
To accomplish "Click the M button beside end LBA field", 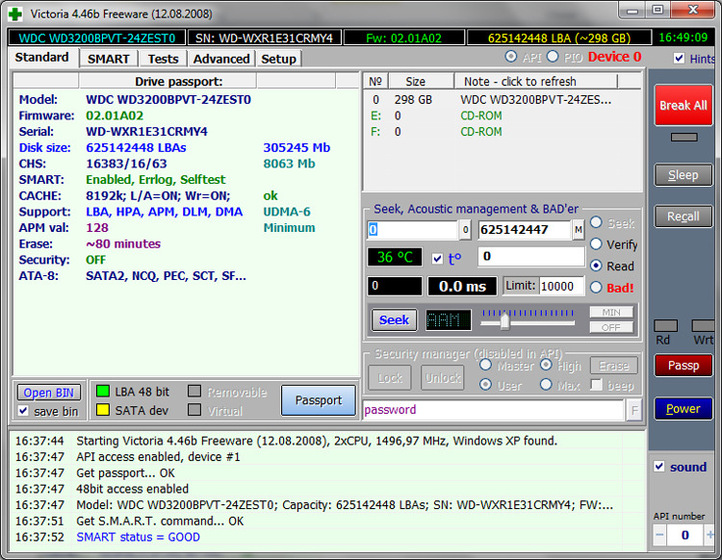I will (x=578, y=230).
